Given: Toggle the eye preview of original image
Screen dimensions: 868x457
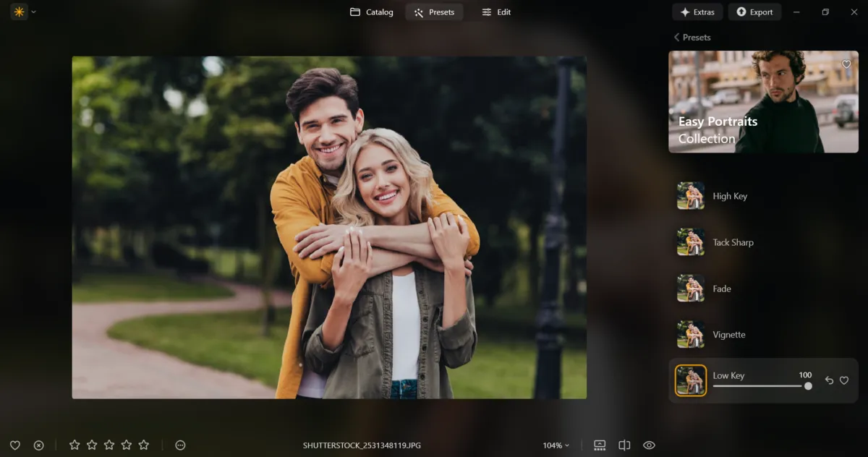Looking at the screenshot, I should (x=649, y=445).
